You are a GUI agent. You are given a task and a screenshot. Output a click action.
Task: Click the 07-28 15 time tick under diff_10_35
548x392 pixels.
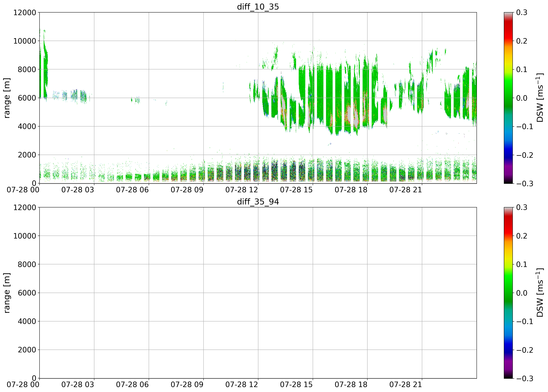pyautogui.click(x=296, y=190)
